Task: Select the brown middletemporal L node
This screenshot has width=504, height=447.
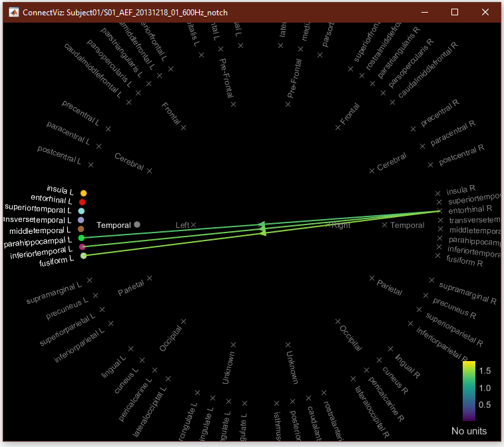Action: pyautogui.click(x=81, y=228)
